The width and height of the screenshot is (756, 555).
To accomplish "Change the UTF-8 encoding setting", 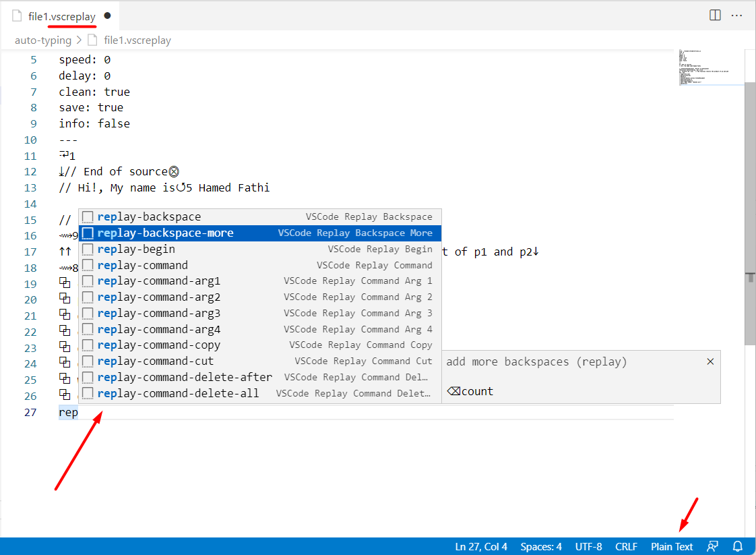I will (x=589, y=546).
